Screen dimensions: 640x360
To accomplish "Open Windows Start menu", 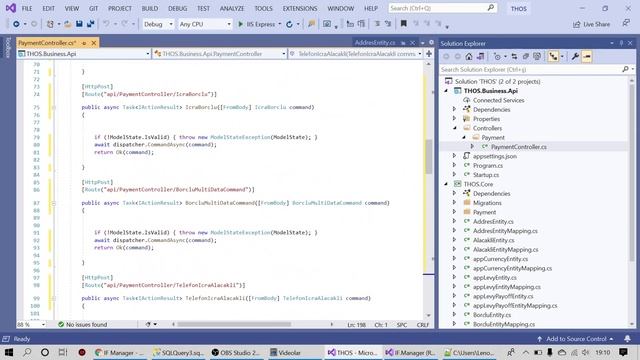I will pyautogui.click(x=9, y=352).
